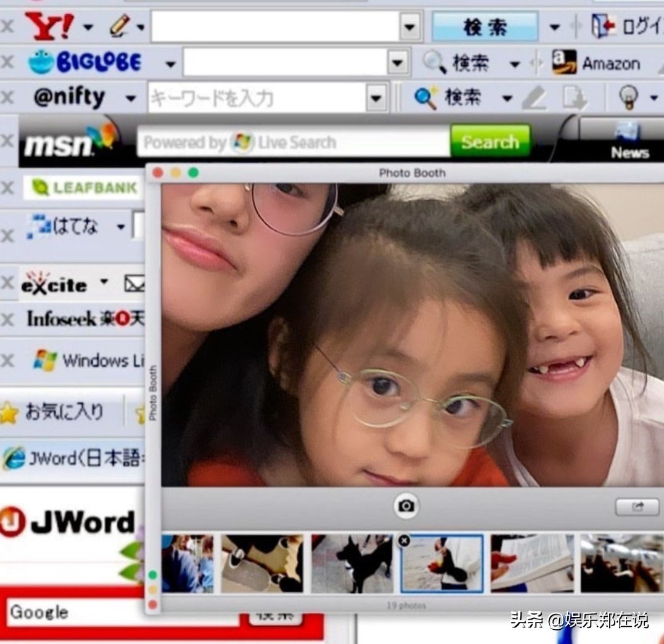
Task: Click the Photo Booth live preview image
Action: (x=412, y=335)
